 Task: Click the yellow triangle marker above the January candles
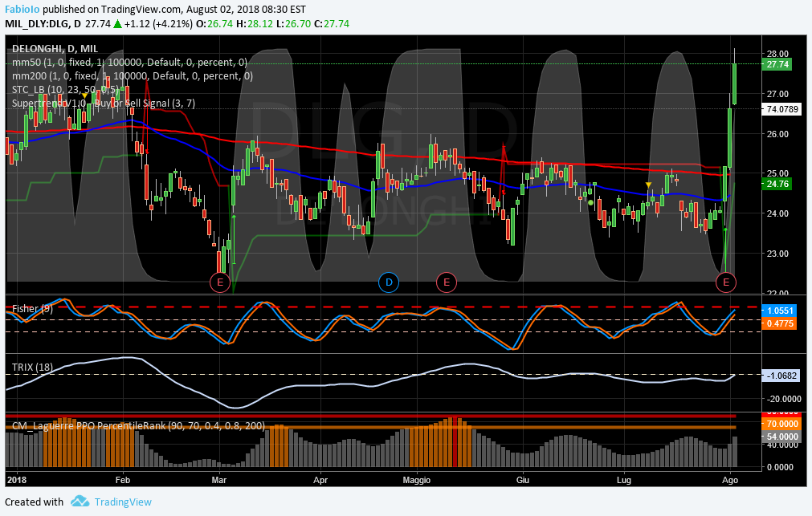coord(84,95)
